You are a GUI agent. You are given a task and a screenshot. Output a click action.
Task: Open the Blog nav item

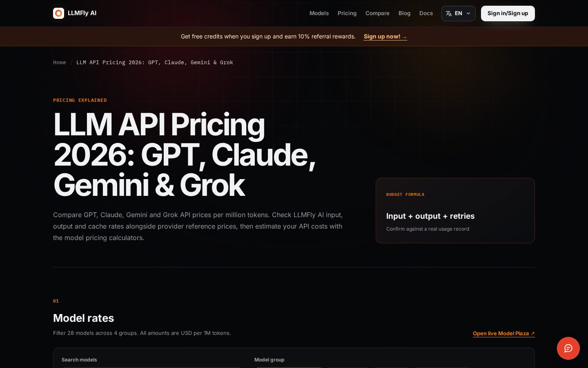[404, 13]
